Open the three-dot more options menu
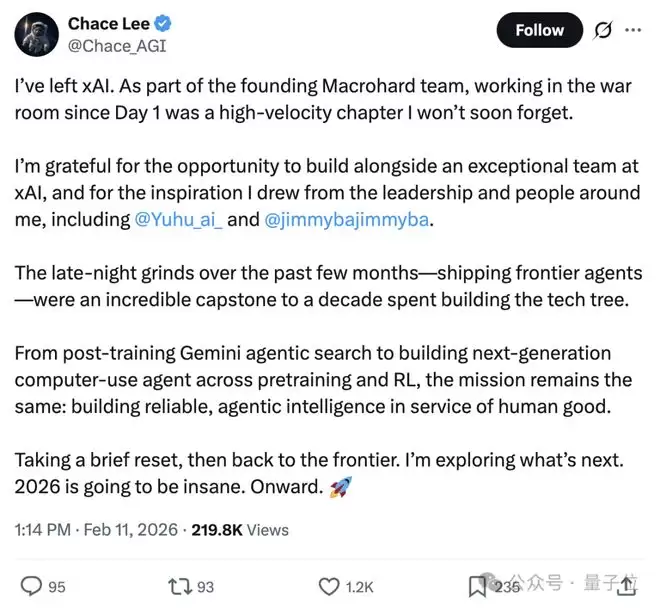Viewport: 660px width, 609px height. [632, 30]
